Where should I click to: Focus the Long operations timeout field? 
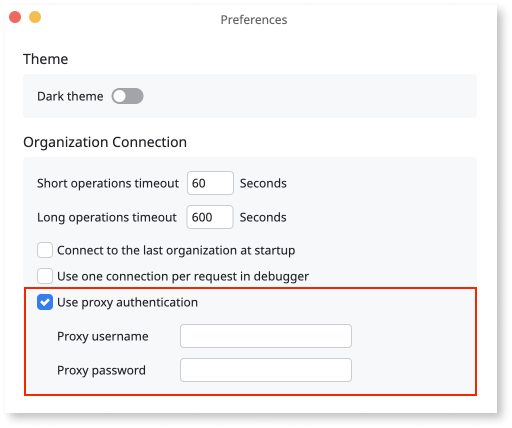click(210, 217)
